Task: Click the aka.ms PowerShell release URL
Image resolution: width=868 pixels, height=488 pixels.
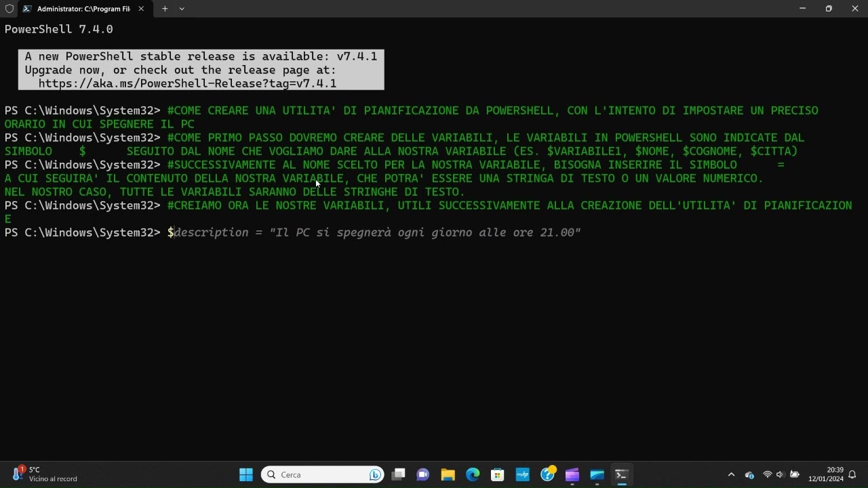Action: (187, 83)
